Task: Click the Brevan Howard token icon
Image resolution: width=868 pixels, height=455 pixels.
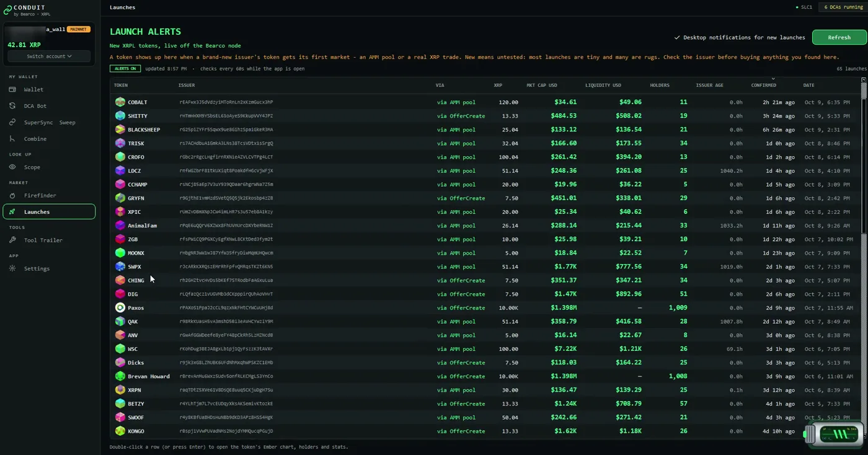Action: pyautogui.click(x=120, y=376)
